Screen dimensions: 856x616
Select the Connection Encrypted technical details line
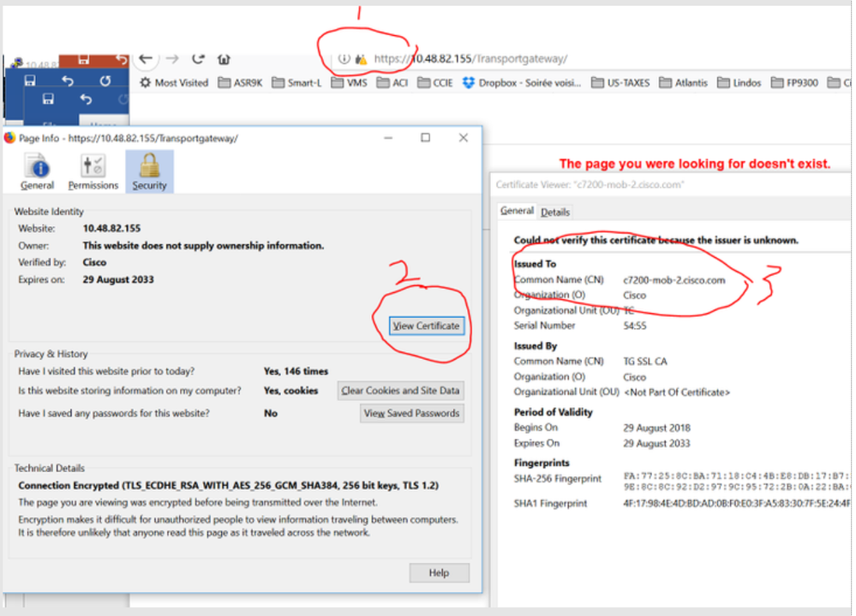[228, 486]
